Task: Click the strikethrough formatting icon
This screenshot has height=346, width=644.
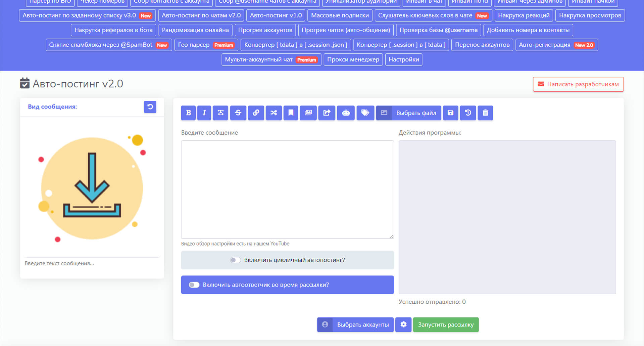Action: coord(238,113)
